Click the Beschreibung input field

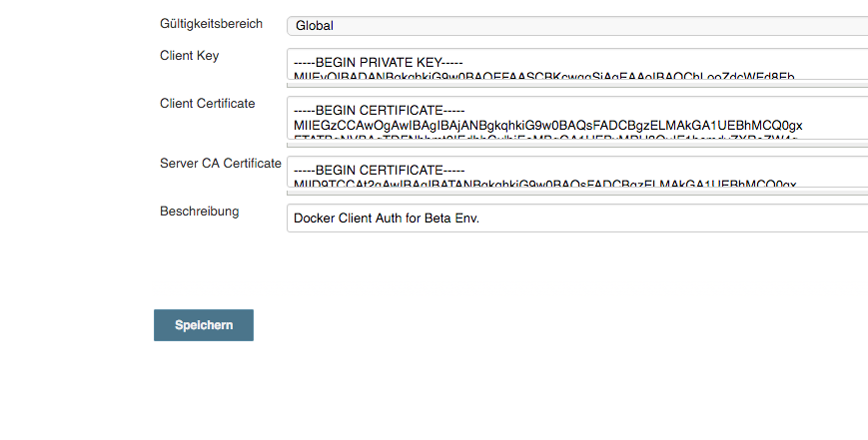point(576,218)
